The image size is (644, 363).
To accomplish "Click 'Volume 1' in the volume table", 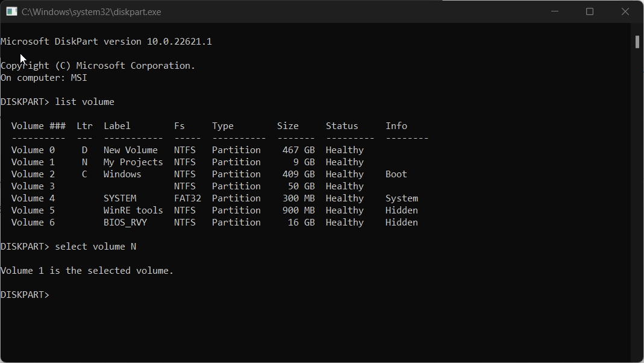I will pos(33,162).
